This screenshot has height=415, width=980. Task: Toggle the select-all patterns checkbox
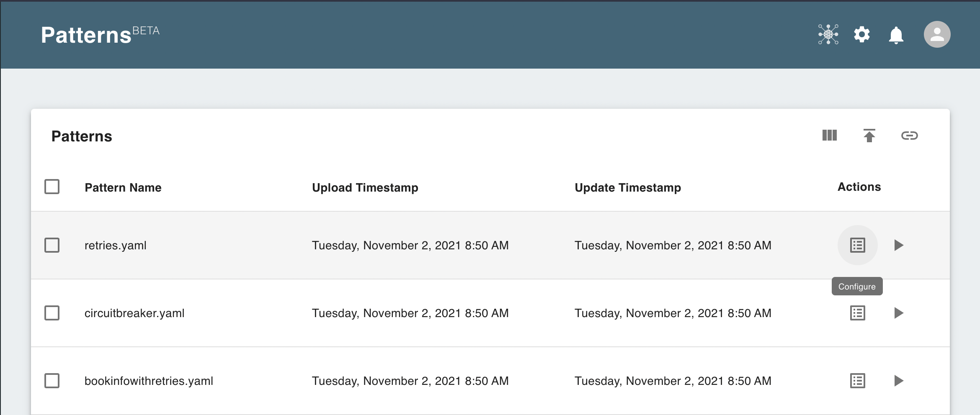click(x=52, y=187)
